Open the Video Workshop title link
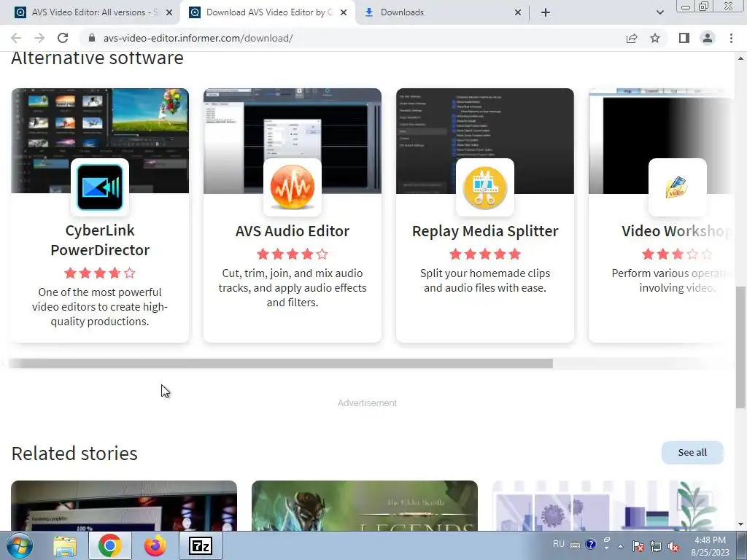Image resolution: width=747 pixels, height=560 pixels. pos(676,231)
